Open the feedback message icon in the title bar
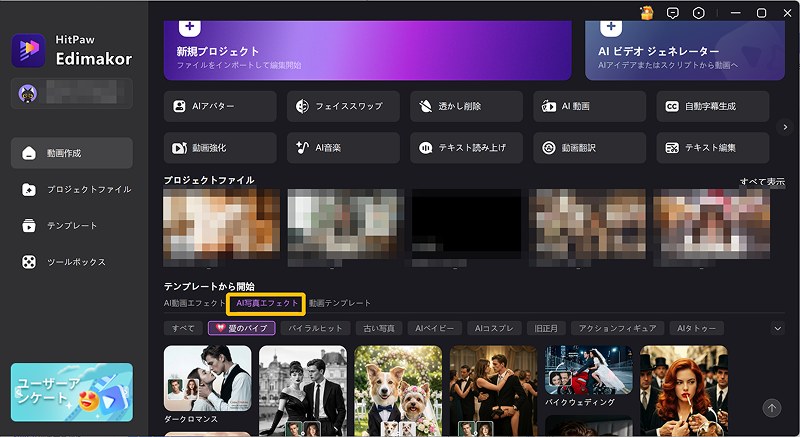Image resolution: width=800 pixels, height=437 pixels. pos(673,13)
